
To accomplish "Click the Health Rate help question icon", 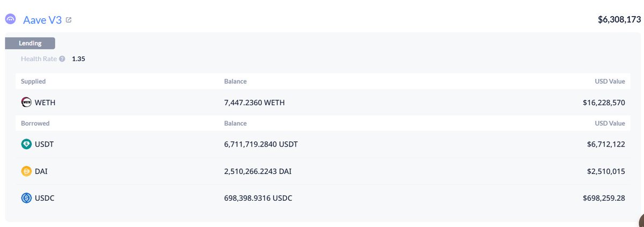I will 62,59.
